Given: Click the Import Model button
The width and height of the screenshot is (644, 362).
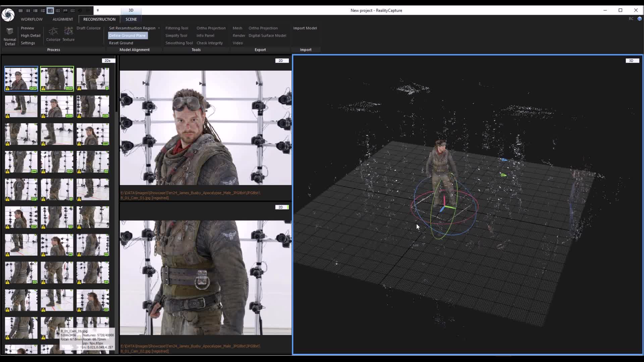Looking at the screenshot, I should pos(305,28).
